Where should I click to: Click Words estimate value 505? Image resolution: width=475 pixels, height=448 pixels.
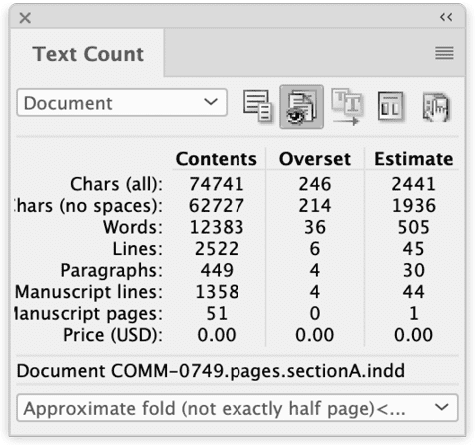coord(414,227)
